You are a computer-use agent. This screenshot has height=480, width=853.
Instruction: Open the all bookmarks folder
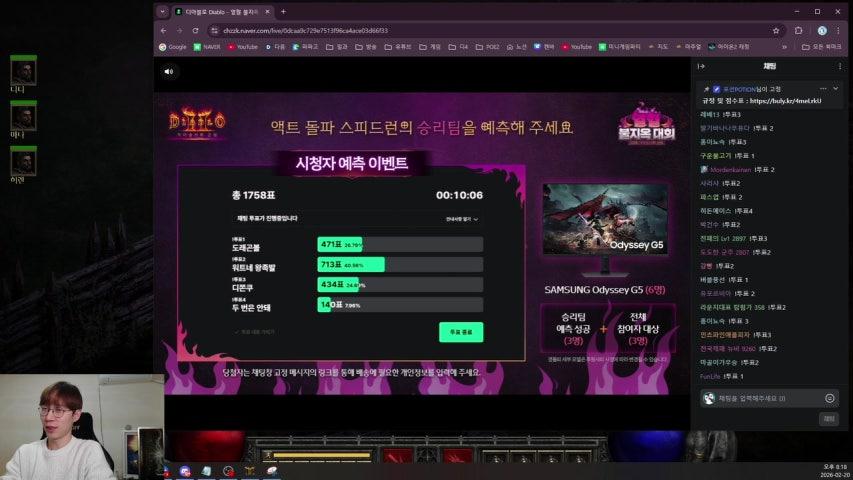pos(821,47)
